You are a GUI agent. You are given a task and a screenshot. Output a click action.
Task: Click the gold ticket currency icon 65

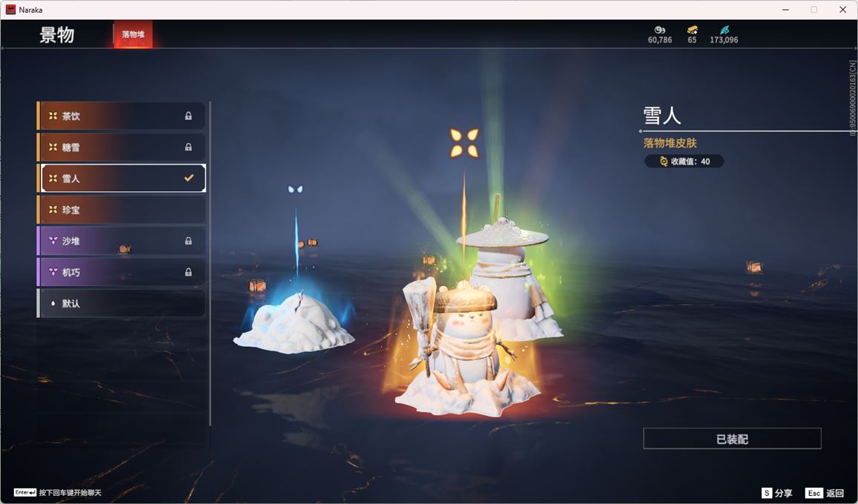click(x=692, y=30)
